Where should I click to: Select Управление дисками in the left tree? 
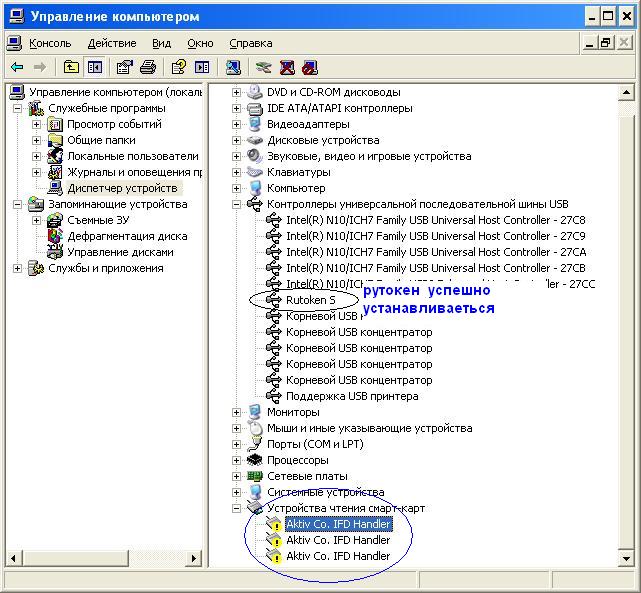120,252
